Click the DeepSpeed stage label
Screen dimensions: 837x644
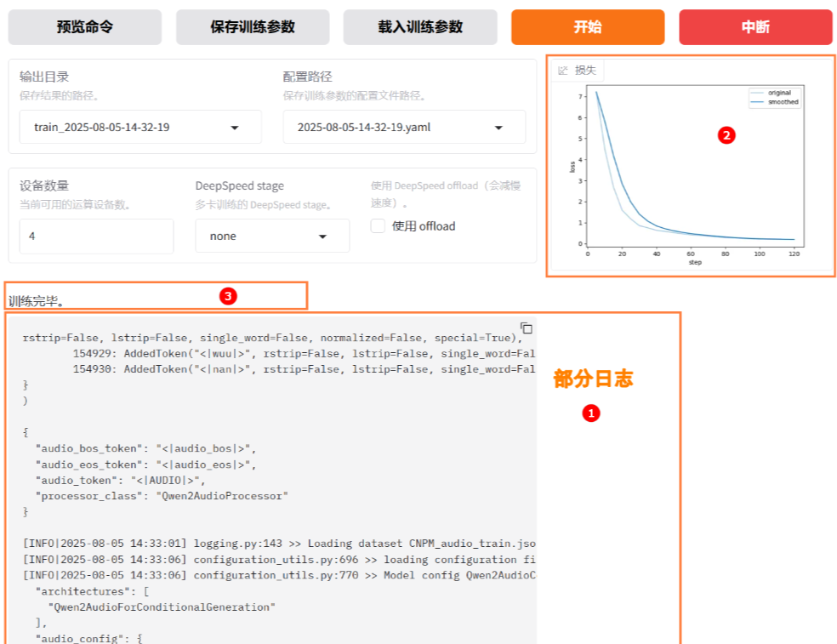pos(240,185)
